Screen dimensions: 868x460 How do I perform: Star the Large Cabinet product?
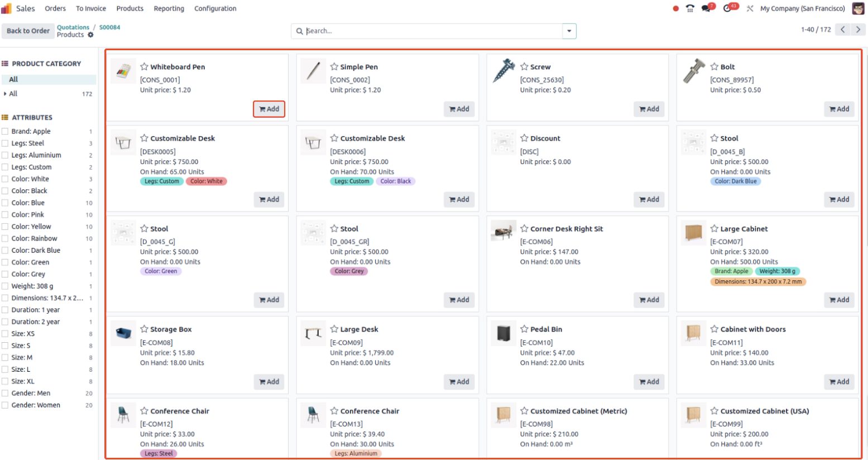point(714,228)
